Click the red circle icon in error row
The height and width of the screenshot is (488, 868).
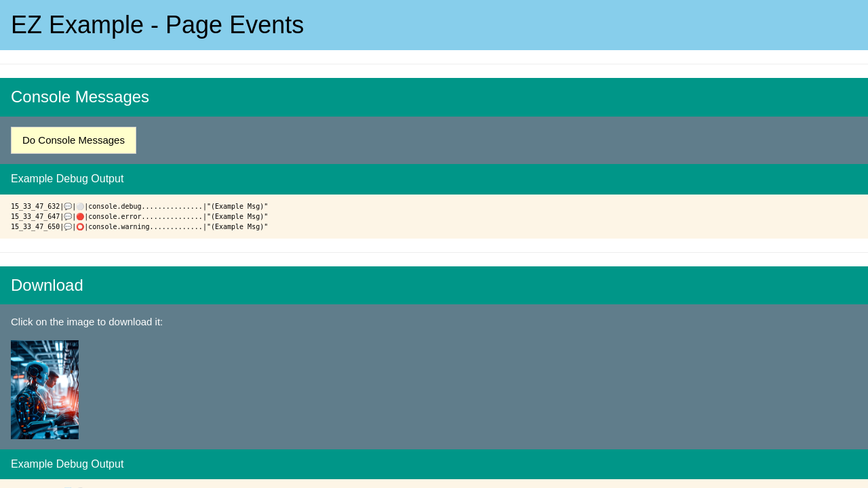click(x=80, y=217)
